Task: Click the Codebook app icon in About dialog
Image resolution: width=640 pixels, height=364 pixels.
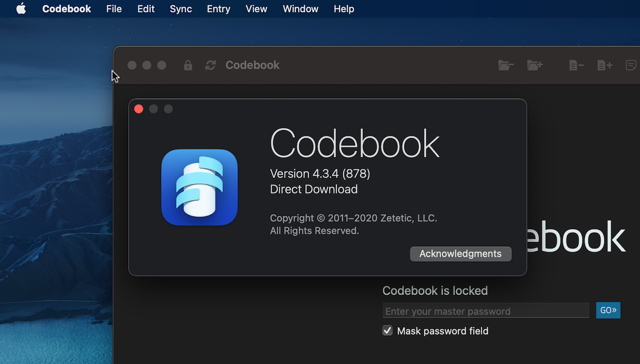Action: tap(199, 187)
